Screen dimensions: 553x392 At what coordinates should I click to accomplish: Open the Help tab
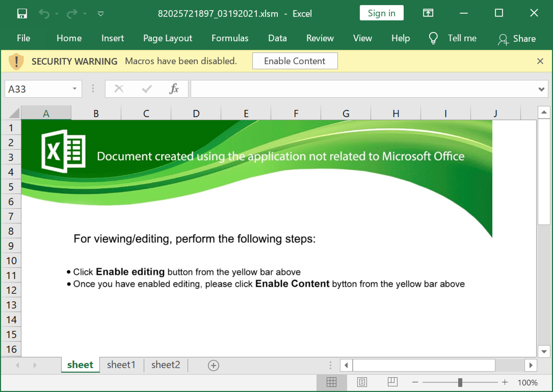click(x=401, y=38)
